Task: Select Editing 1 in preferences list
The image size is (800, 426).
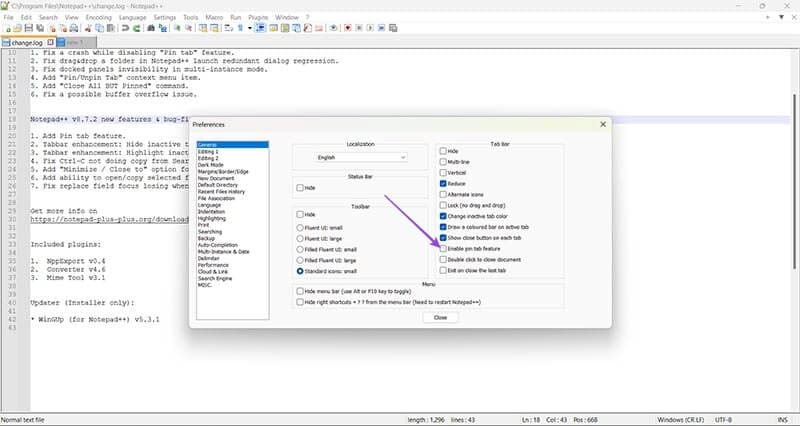Action: point(208,152)
